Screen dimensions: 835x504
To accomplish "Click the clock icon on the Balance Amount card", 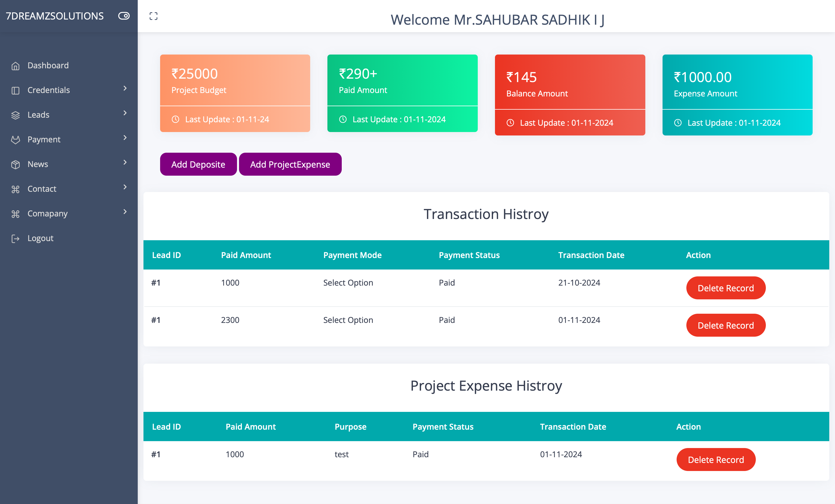I will click(x=510, y=123).
